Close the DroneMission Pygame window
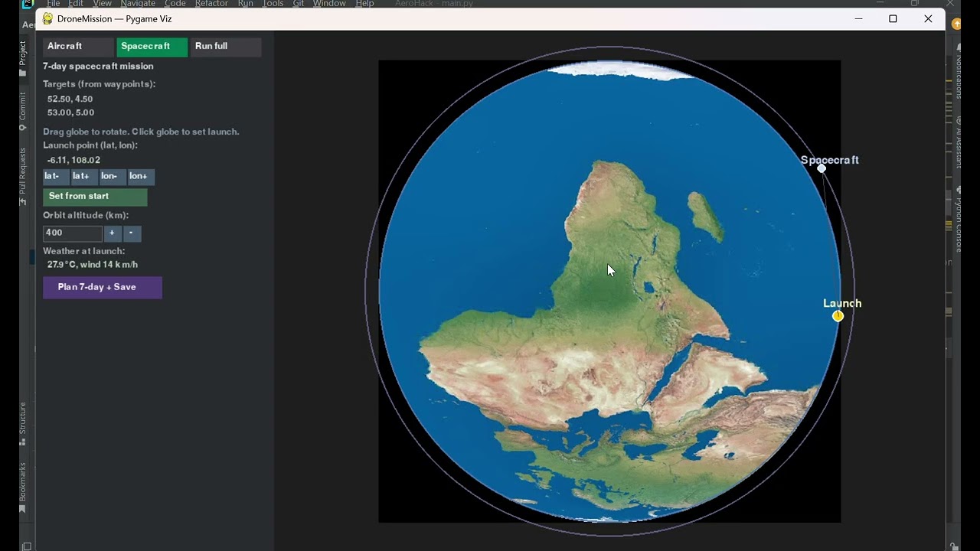This screenshot has width=980, height=551. pos(928,19)
